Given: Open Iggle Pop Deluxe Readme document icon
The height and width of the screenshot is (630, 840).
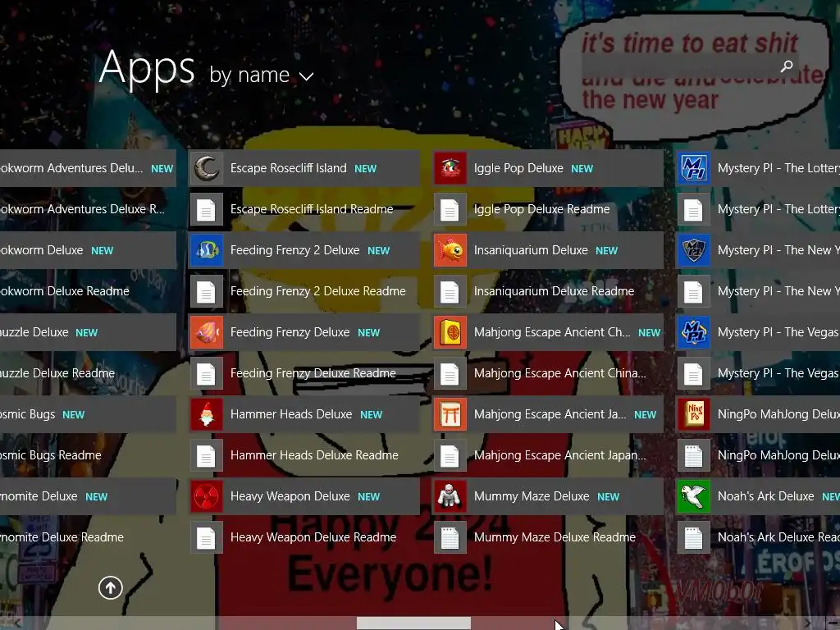Looking at the screenshot, I should click(450, 209).
